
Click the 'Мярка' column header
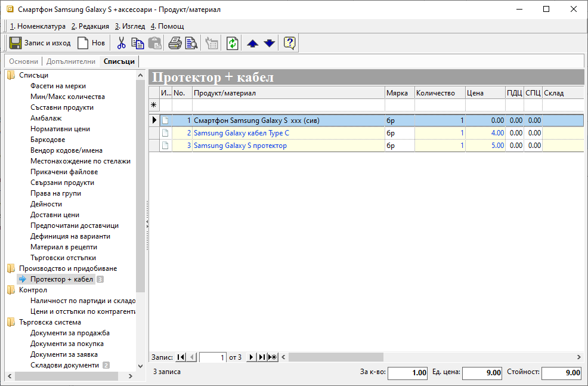click(x=400, y=93)
